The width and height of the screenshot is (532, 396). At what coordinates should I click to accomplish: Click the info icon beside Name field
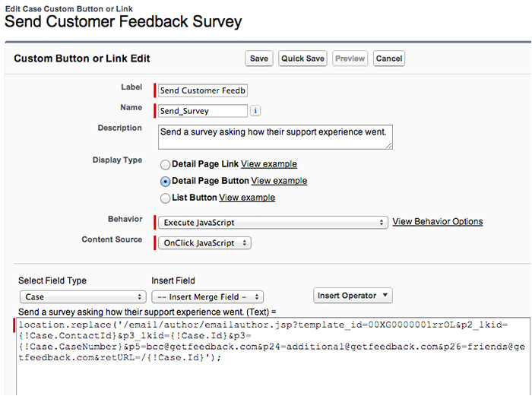[x=255, y=111]
